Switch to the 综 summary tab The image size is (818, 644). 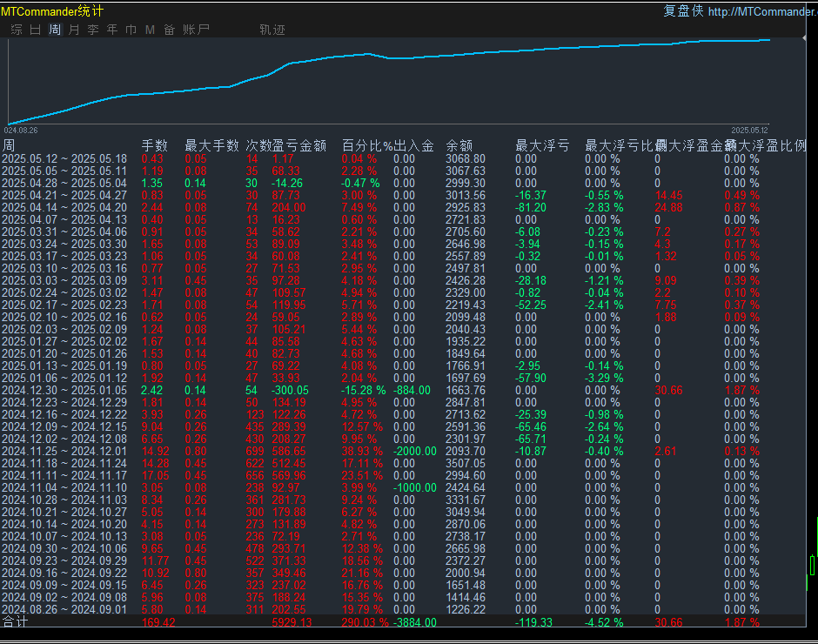point(17,30)
